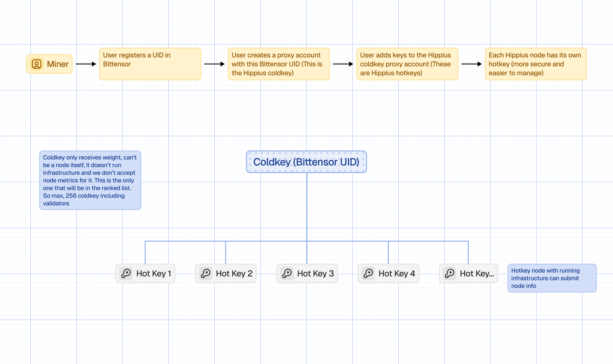
Task: Click 'Each Hippius node has its own hotkey' box
Action: coord(536,64)
